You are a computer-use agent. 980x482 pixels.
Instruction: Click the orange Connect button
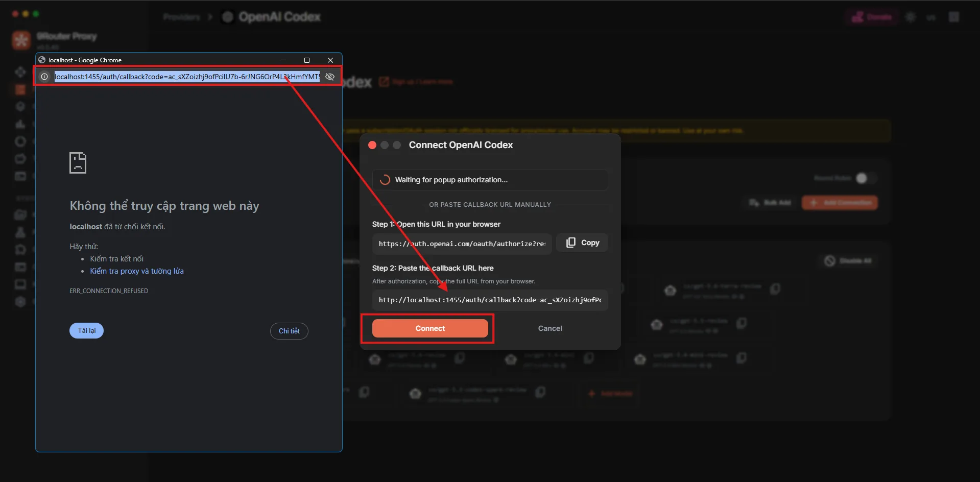coord(430,328)
